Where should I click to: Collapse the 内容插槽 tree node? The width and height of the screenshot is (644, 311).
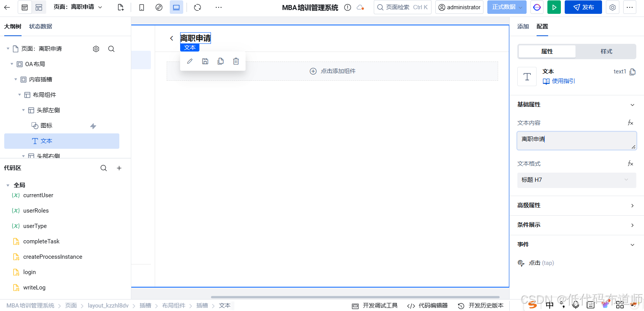(x=15, y=80)
